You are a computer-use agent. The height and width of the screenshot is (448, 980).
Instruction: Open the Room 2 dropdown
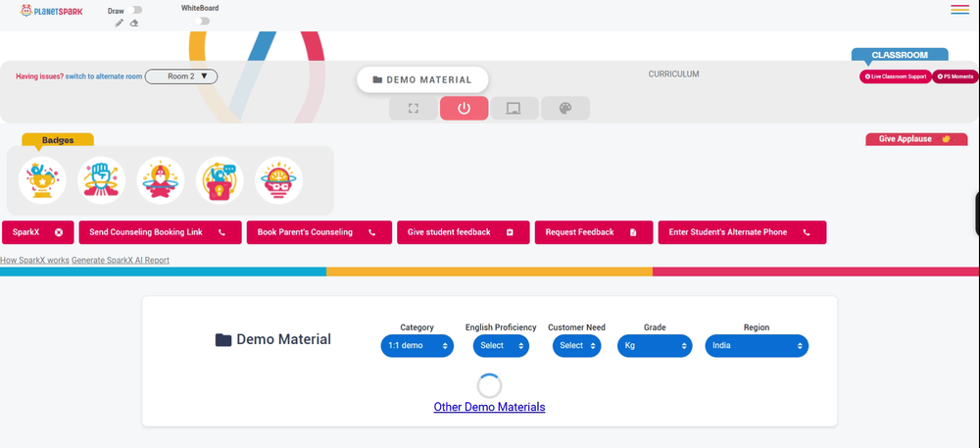tap(181, 76)
